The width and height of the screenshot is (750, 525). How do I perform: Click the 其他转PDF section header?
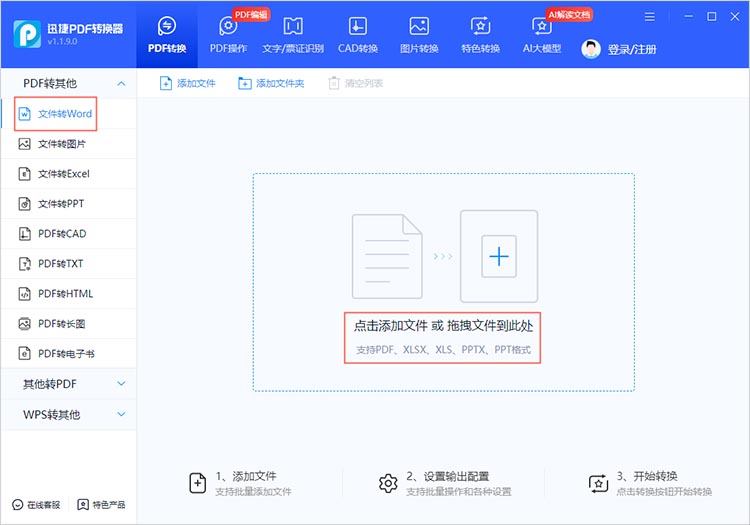click(x=68, y=384)
